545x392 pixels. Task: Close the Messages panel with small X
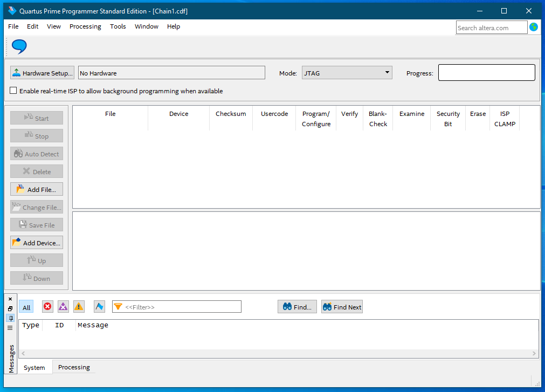10,299
